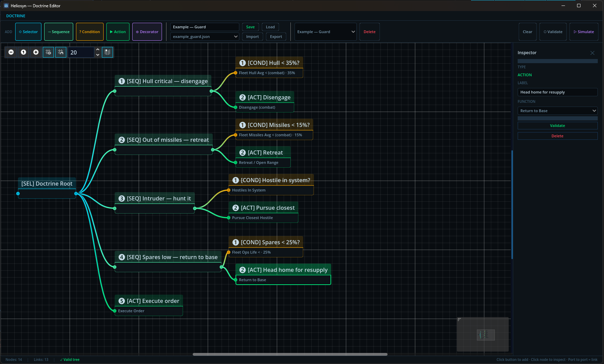Viewport: 604px width, 364px height.
Task: Clear the canvas with Clear
Action: (527, 32)
